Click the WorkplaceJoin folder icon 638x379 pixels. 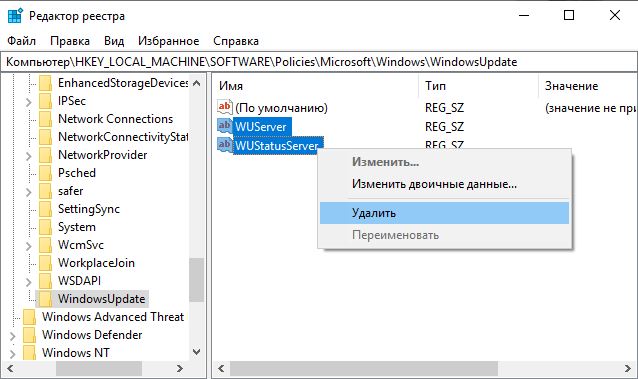pyautogui.click(x=46, y=263)
